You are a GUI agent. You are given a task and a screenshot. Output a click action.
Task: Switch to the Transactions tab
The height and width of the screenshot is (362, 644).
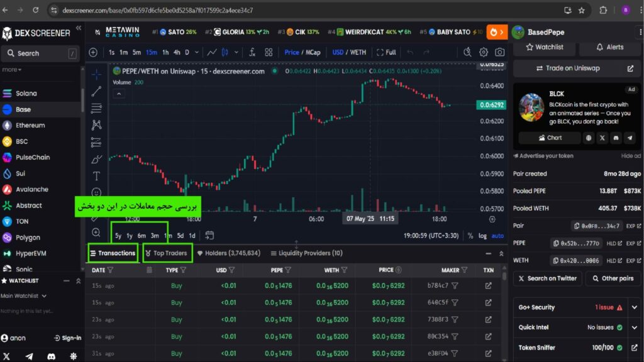point(113,253)
